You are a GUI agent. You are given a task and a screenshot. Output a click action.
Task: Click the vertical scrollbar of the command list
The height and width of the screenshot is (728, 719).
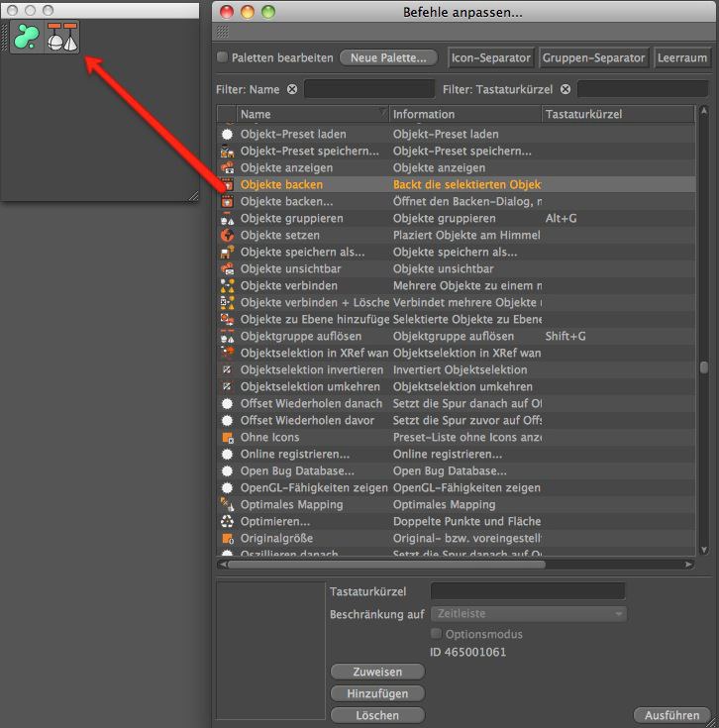pyautogui.click(x=703, y=366)
